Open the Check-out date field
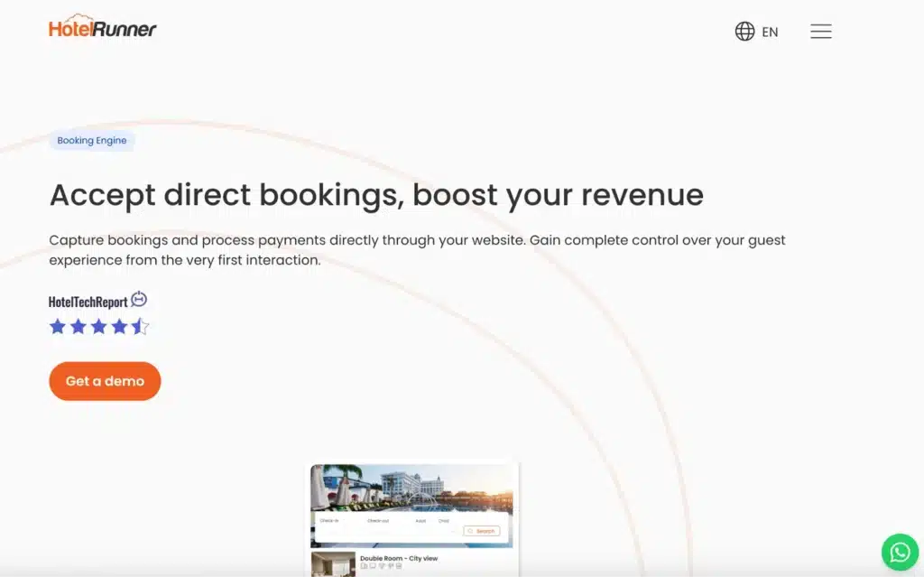 tap(379, 520)
